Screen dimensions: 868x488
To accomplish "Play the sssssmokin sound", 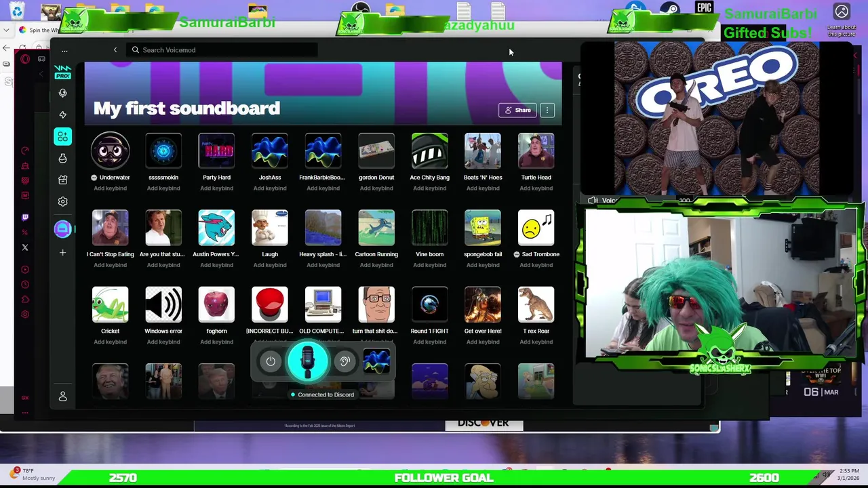I will pos(163,150).
